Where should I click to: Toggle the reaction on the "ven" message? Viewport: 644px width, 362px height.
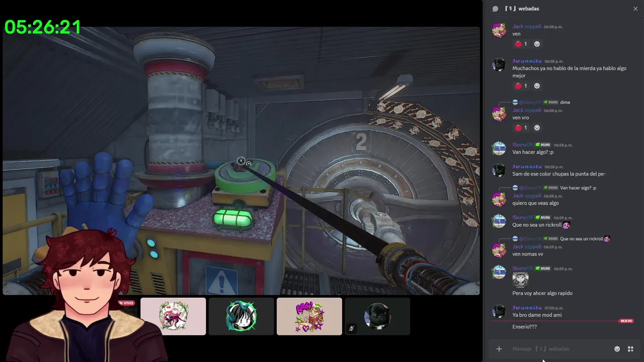(x=521, y=44)
